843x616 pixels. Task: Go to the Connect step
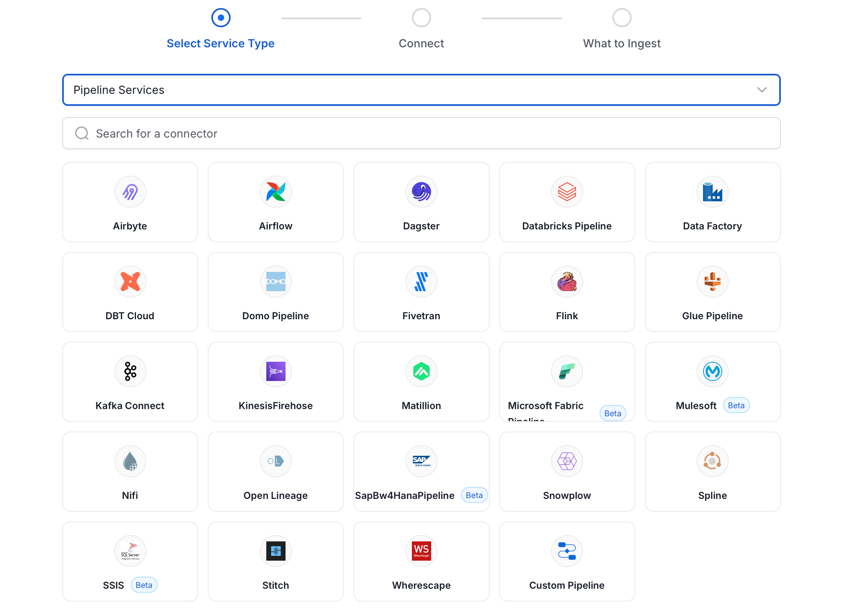(x=421, y=43)
